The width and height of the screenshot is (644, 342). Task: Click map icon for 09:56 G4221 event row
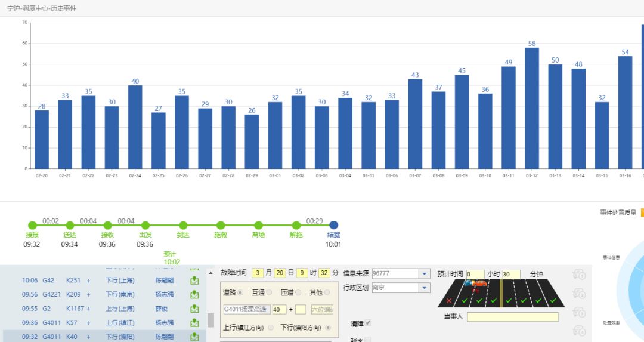(x=194, y=295)
